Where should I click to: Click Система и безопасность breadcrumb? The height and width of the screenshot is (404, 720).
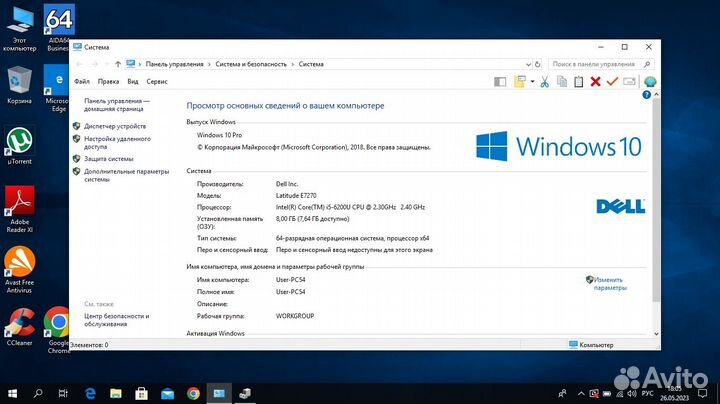click(251, 64)
